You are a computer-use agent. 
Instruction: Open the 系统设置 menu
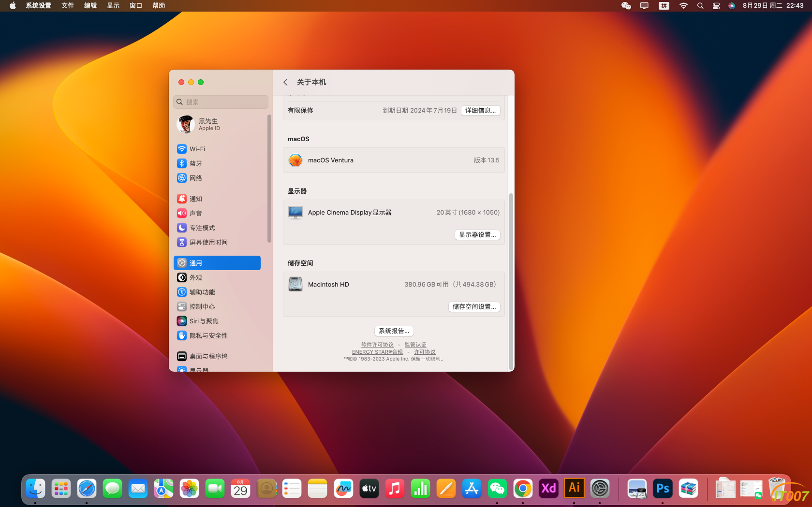coord(39,6)
